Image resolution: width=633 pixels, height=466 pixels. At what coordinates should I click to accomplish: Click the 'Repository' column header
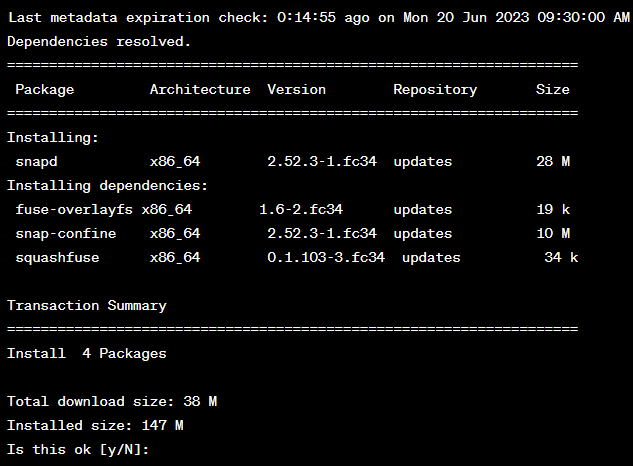coord(435,90)
